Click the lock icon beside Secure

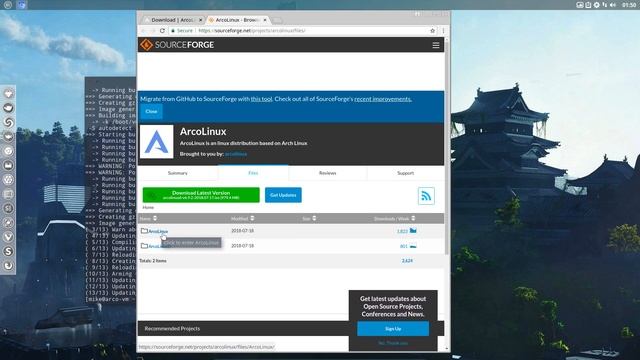173,31
